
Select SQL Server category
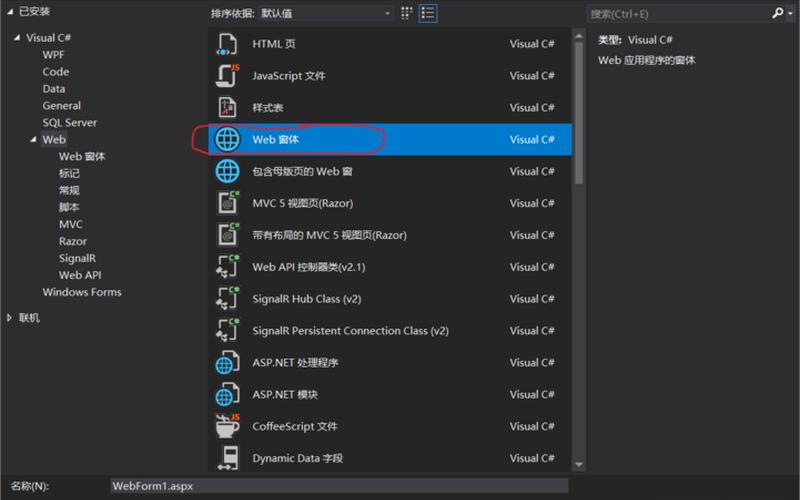pos(69,122)
